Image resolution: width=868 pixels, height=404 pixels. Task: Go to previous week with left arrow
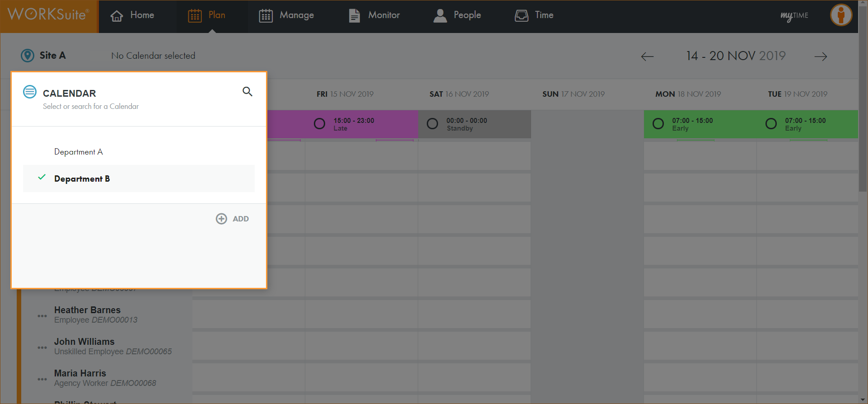(647, 56)
